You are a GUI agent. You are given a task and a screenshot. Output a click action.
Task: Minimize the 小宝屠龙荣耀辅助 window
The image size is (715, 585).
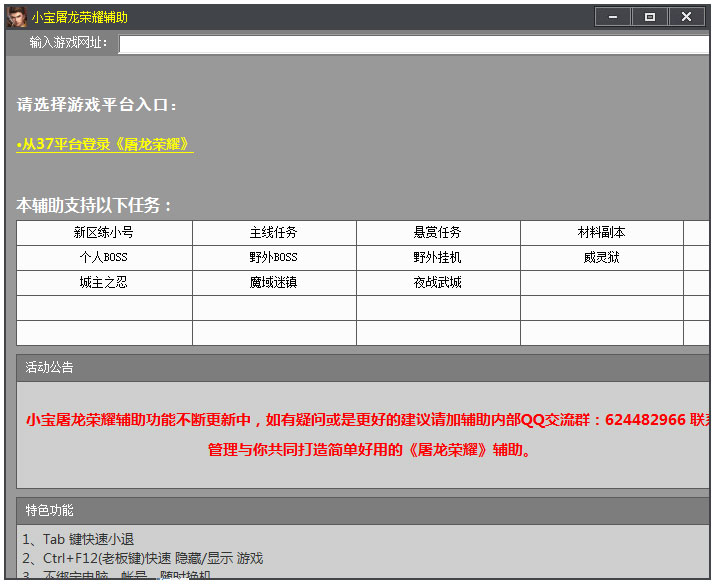pyautogui.click(x=612, y=17)
